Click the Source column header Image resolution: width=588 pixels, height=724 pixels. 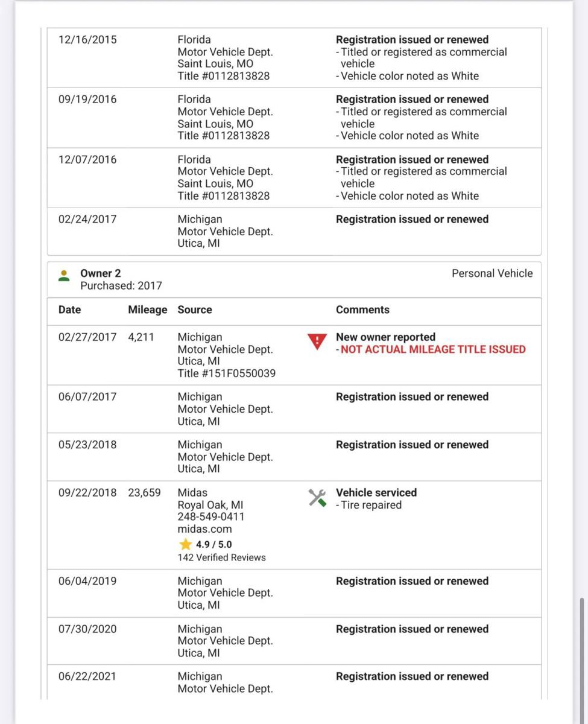point(195,310)
